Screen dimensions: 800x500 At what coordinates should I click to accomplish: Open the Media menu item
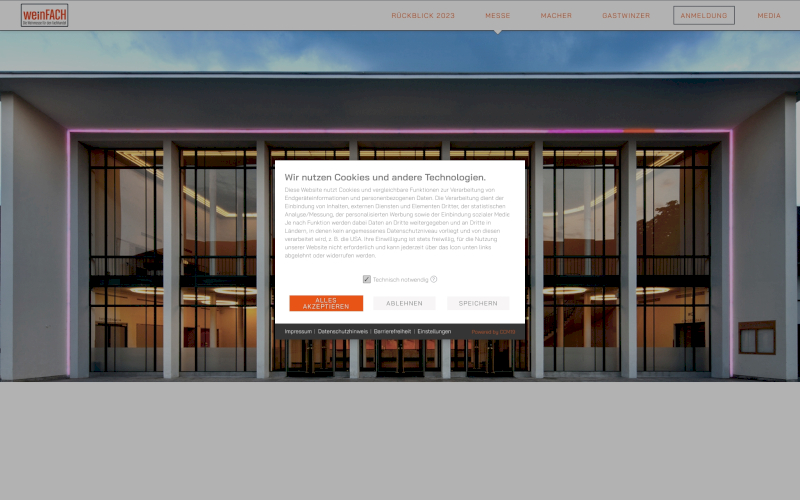(x=769, y=16)
